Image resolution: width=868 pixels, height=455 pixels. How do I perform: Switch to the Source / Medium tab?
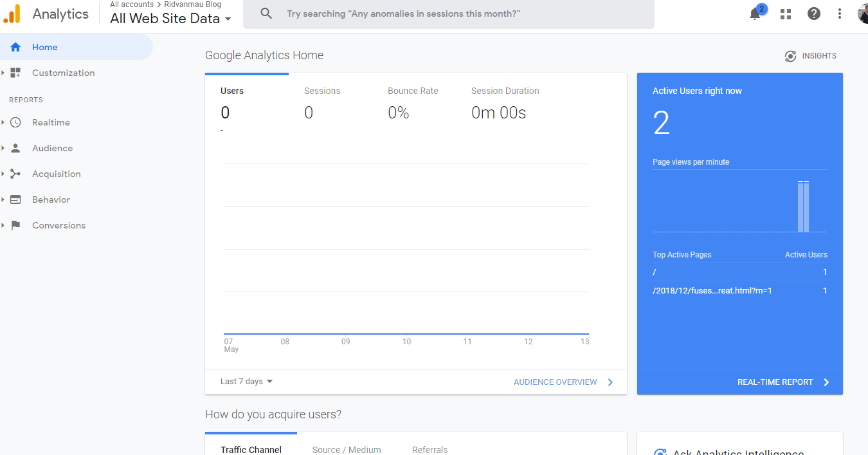[x=347, y=450]
